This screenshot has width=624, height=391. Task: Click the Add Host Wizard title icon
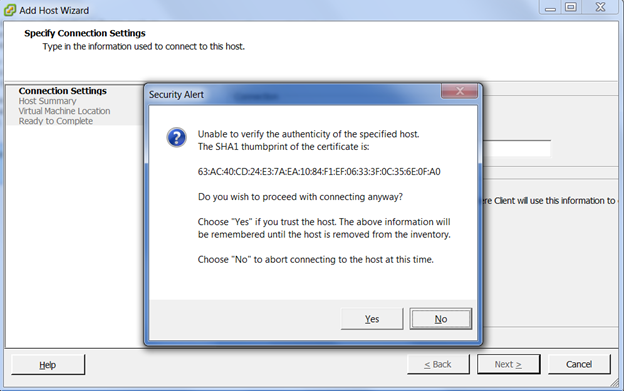(10, 10)
